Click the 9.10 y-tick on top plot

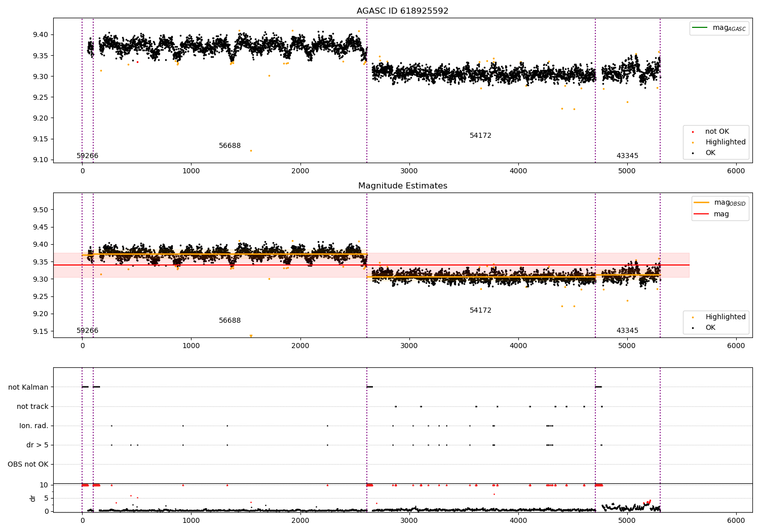[41, 160]
